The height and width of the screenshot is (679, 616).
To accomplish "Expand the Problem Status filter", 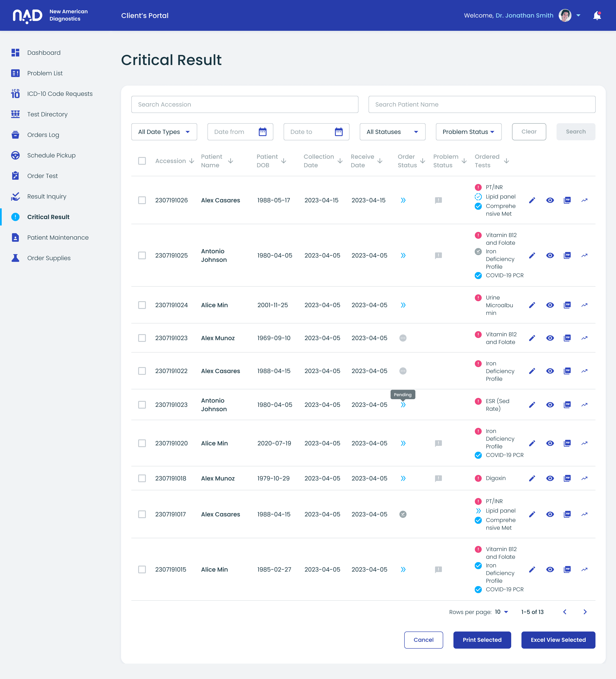I will pos(468,132).
